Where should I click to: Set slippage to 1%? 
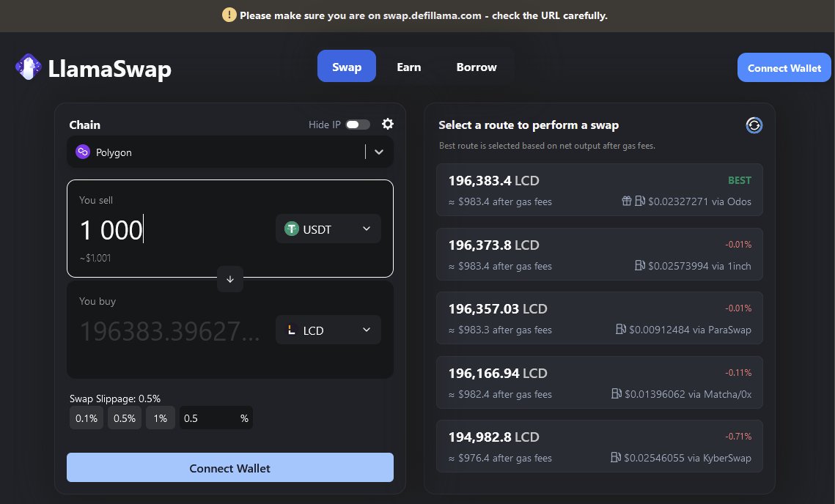[161, 418]
